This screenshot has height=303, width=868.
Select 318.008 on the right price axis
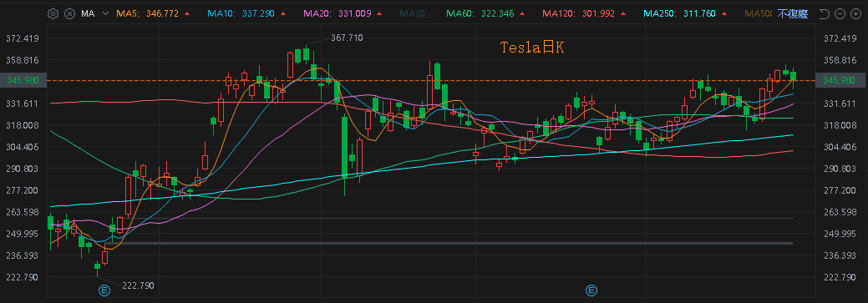(x=841, y=125)
